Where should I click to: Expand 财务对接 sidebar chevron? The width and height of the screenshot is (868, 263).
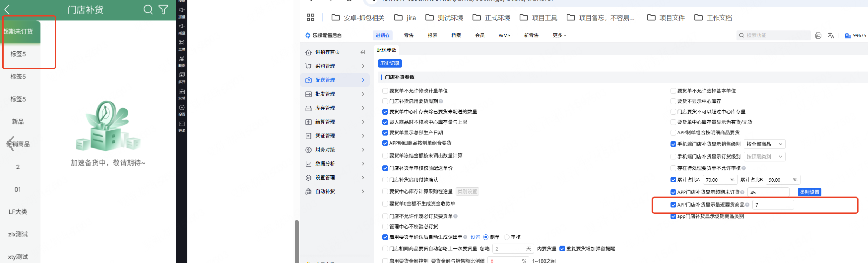point(363,150)
